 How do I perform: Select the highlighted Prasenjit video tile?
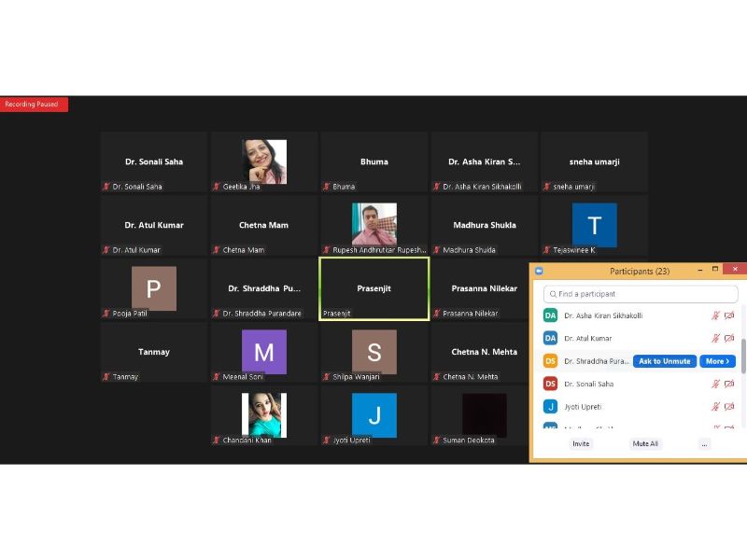(374, 288)
